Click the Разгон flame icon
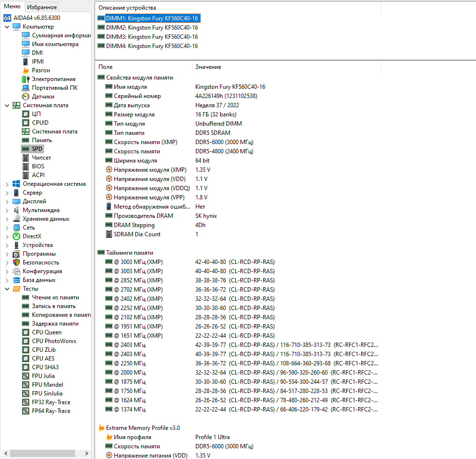Viewport: 476px width, 459px height. point(26,70)
